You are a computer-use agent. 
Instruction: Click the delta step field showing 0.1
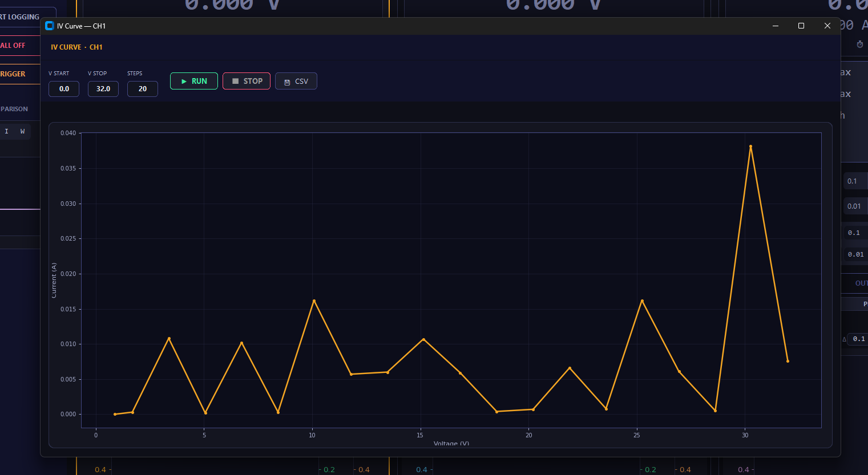click(x=858, y=339)
